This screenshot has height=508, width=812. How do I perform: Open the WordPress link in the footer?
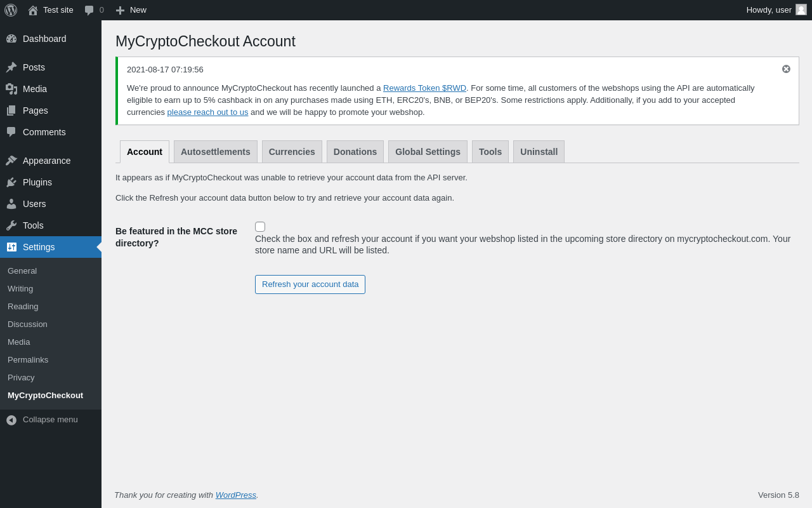click(x=235, y=495)
